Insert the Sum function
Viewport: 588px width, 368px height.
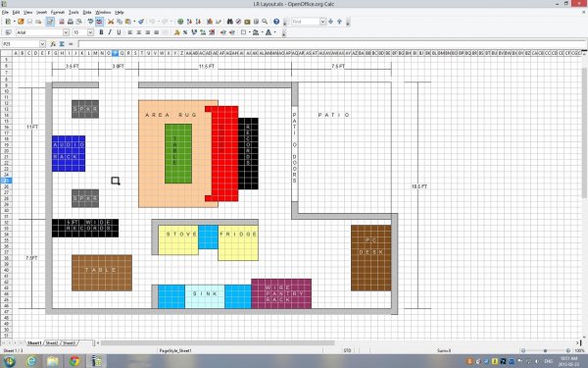pyautogui.click(x=62, y=44)
